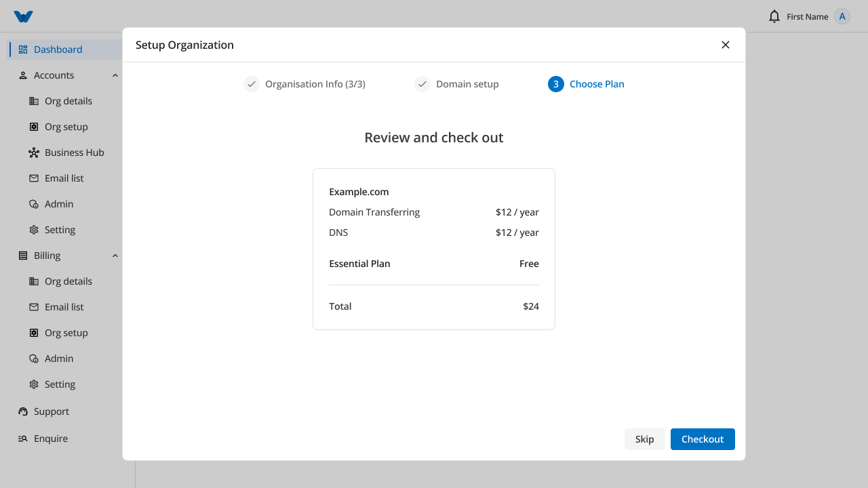The width and height of the screenshot is (868, 488).
Task: Click the Setting gear icon under Accounts
Action: point(34,230)
